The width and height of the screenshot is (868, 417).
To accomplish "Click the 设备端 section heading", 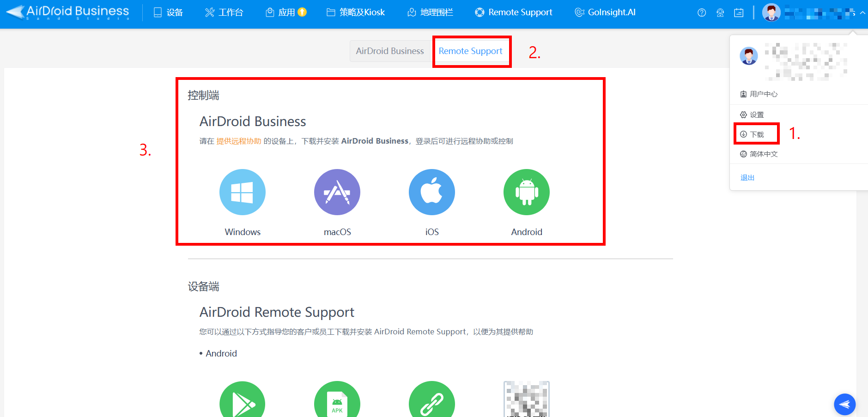I will (203, 287).
